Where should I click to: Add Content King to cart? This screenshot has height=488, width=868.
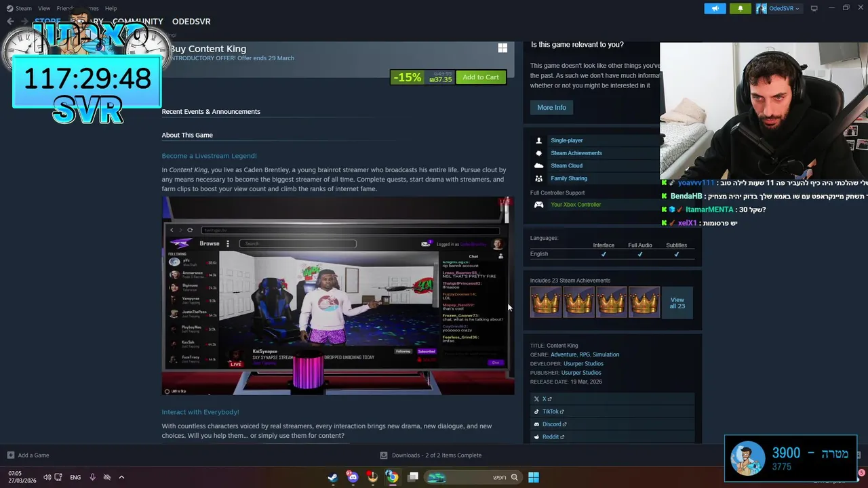click(x=481, y=77)
